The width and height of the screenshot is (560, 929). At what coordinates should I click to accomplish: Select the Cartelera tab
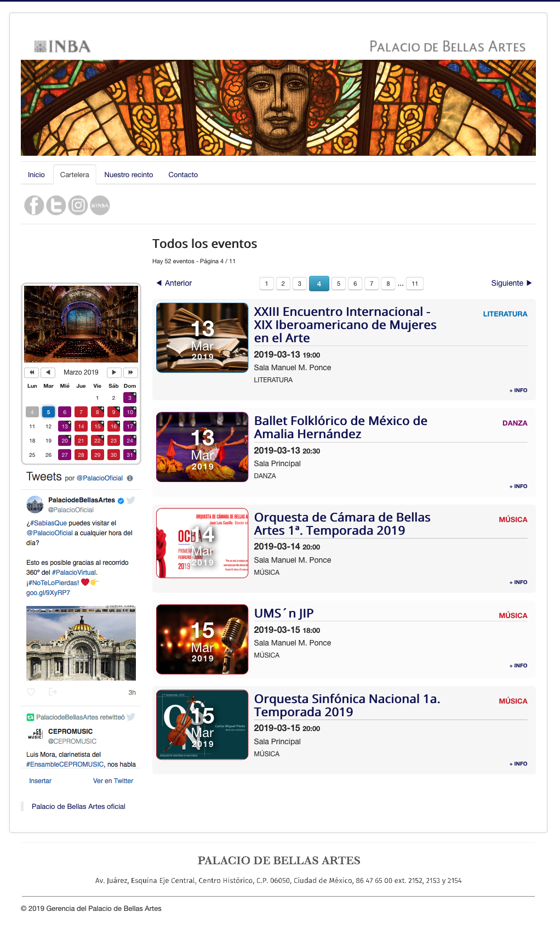(x=75, y=175)
